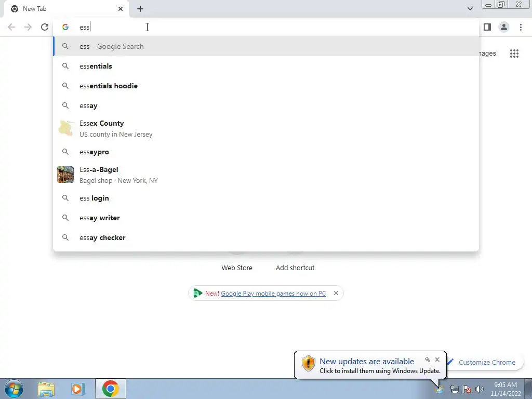
Task: Close the Windows Update balloon
Action: coord(437,360)
